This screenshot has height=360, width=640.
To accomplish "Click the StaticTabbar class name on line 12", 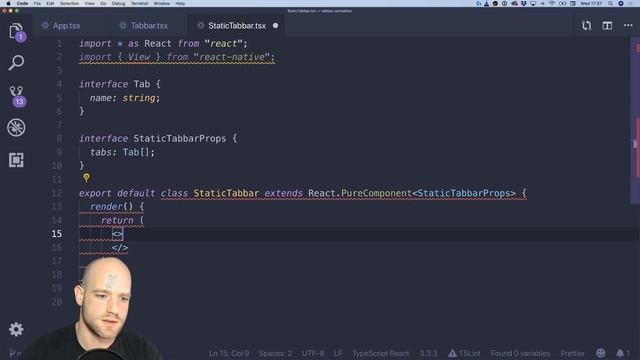I will [x=226, y=193].
